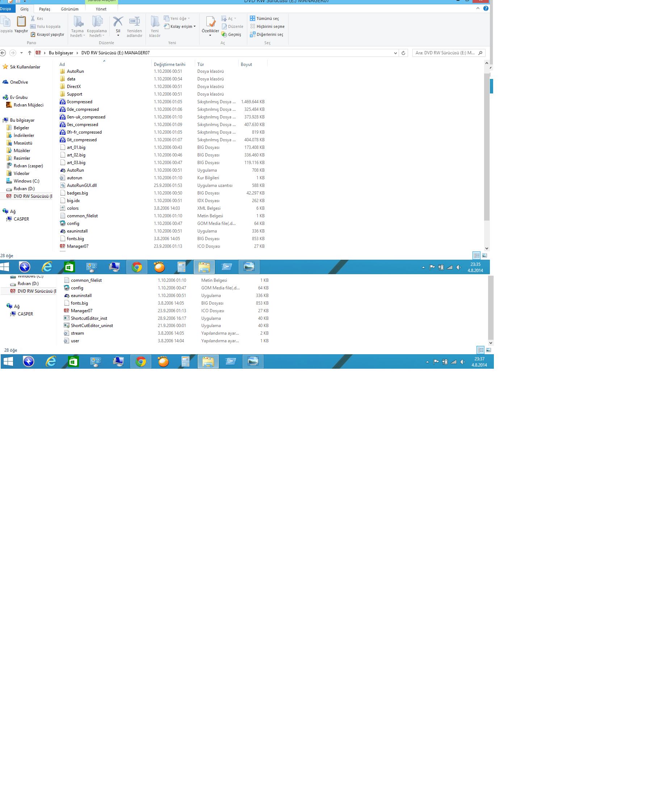
Task: Open the Dosya menu tab
Action: pyautogui.click(x=6, y=9)
